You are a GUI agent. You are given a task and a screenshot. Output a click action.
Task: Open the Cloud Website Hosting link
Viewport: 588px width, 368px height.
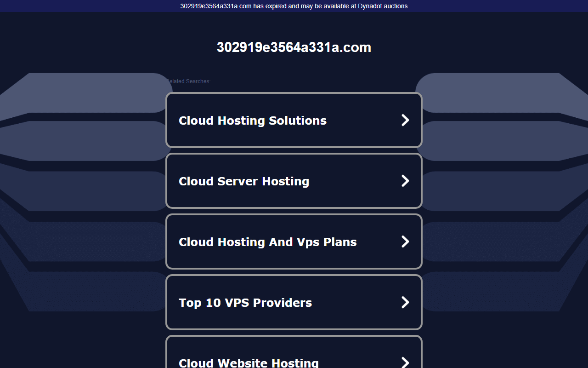[294, 352]
